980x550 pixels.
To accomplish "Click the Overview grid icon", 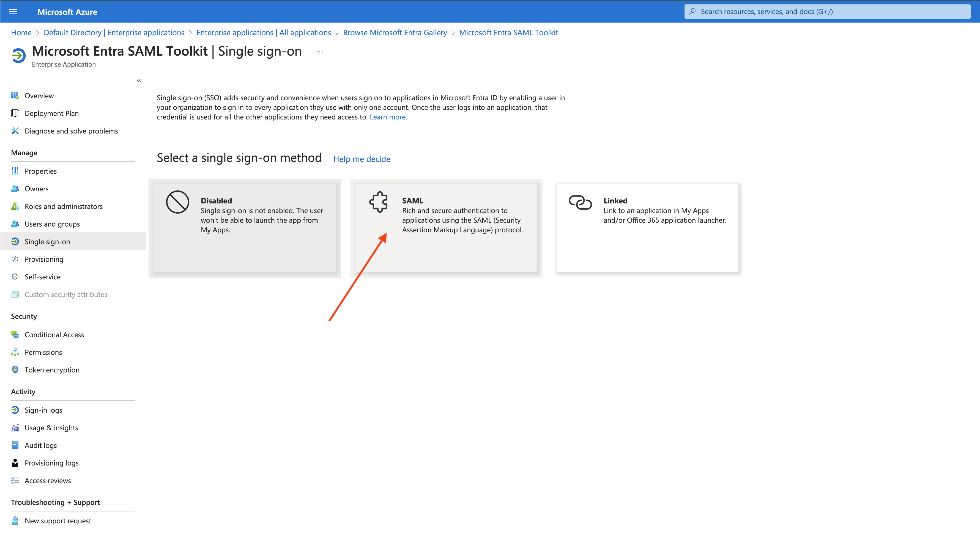I will [x=15, y=96].
